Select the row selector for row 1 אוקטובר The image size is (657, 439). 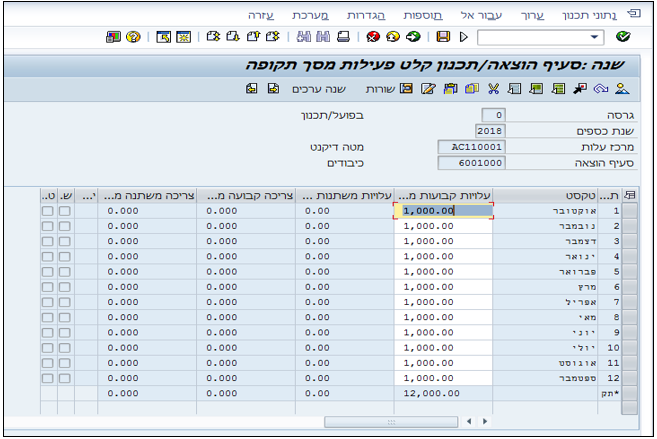[x=630, y=211]
